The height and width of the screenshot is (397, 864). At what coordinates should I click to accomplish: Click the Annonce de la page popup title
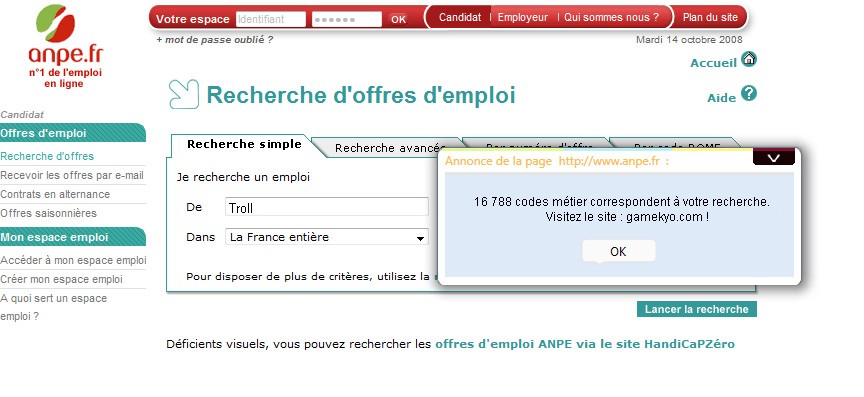click(x=557, y=161)
